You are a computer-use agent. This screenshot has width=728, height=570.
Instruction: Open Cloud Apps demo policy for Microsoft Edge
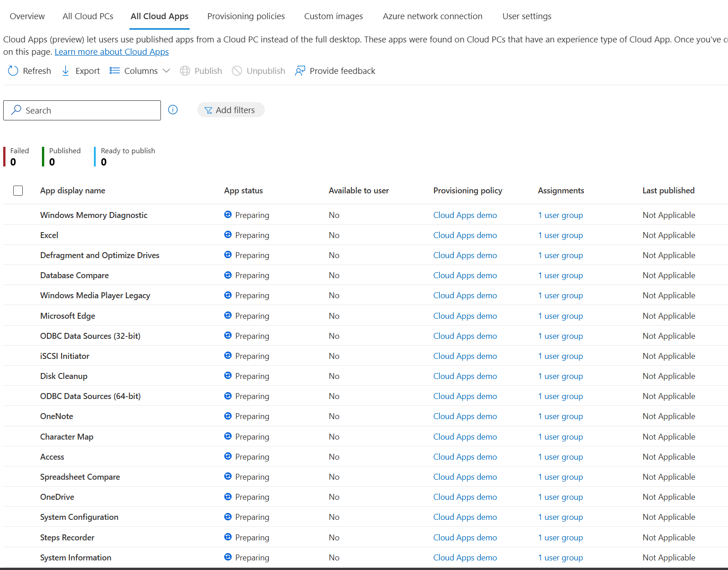tap(465, 316)
